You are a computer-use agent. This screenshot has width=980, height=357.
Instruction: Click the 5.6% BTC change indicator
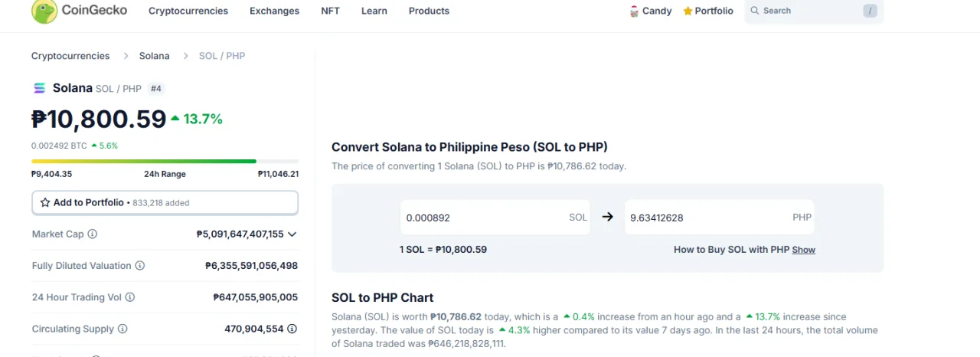click(105, 146)
